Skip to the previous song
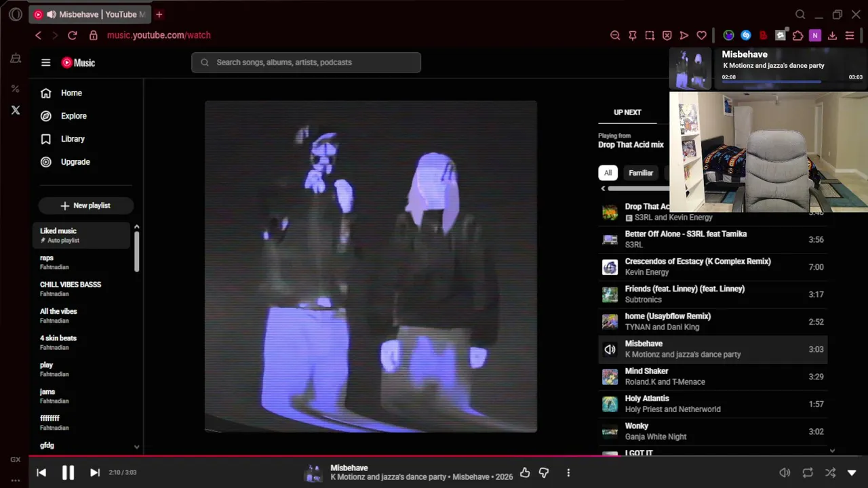 (x=41, y=472)
